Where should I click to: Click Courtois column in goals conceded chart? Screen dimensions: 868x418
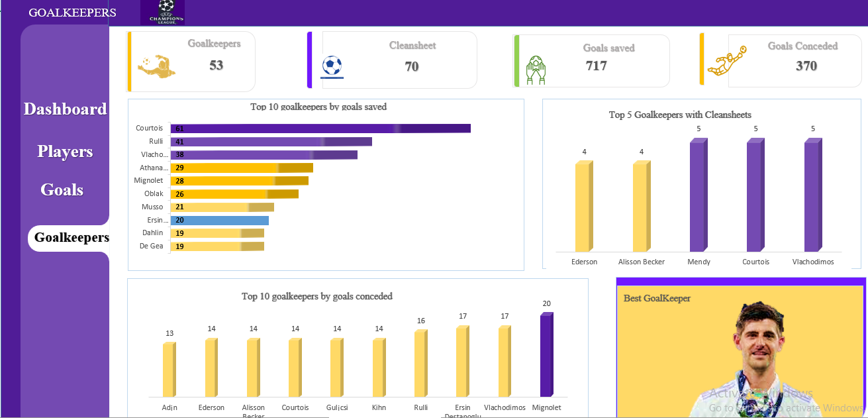pos(295,368)
